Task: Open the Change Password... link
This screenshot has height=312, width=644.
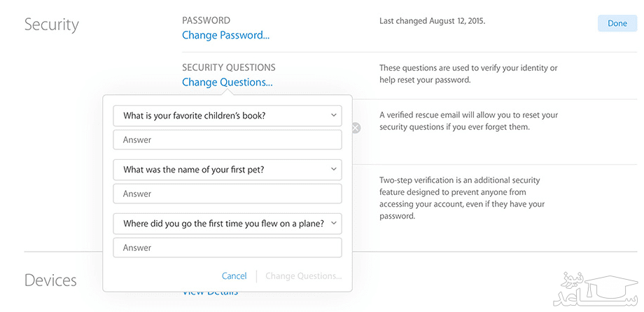Action: [225, 35]
